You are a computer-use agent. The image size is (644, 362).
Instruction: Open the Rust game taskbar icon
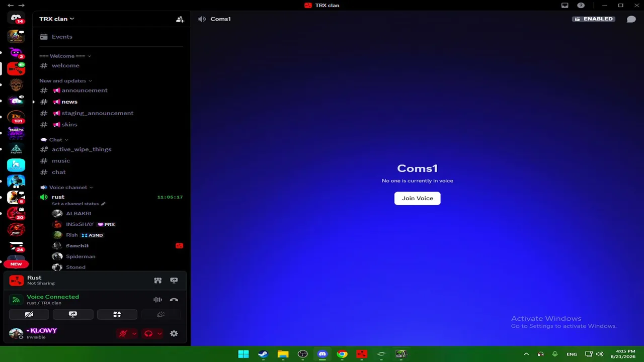pos(362,354)
